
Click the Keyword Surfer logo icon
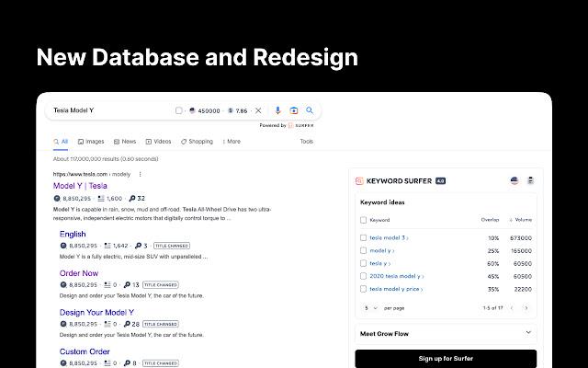359,181
